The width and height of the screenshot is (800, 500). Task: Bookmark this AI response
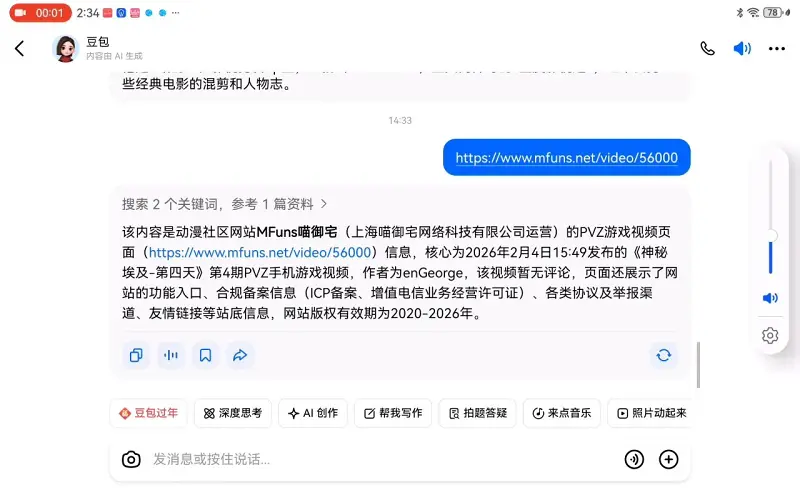(x=205, y=355)
